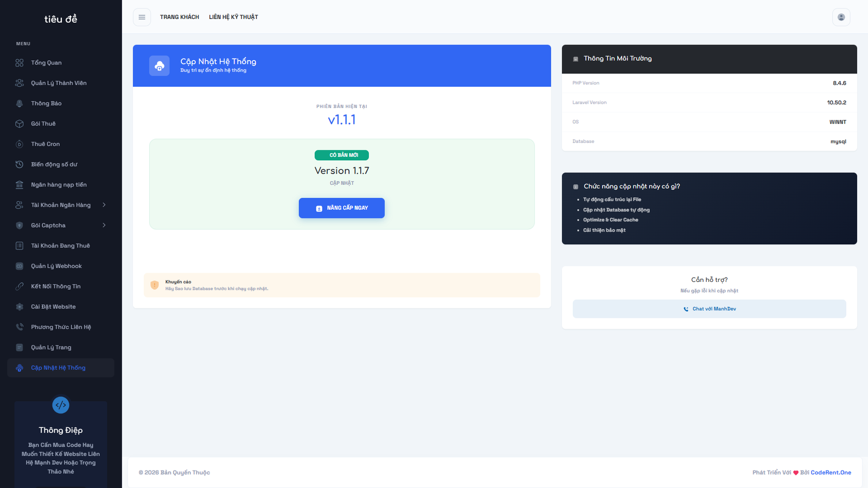Select the Cài Đặt Website gear icon
Viewport: 868px width, 488px height.
19,306
